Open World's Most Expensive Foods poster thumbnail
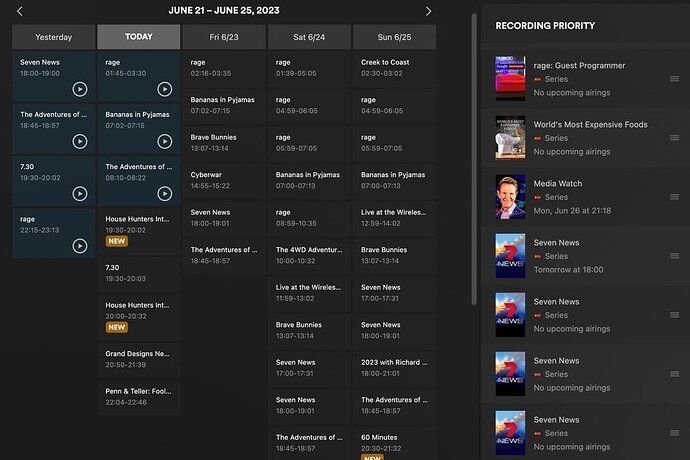 (510, 137)
